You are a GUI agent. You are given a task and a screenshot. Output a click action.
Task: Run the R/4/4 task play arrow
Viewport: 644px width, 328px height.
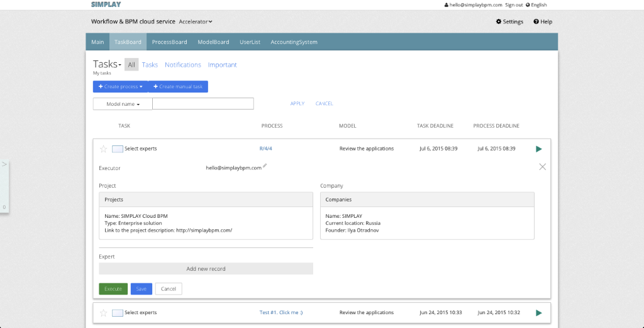click(x=538, y=149)
